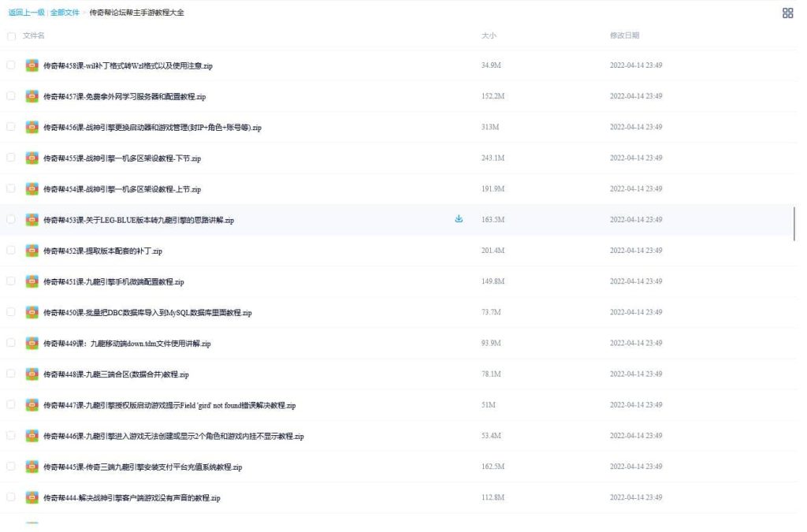Check the box for 传奇帮451课 file
Screen dimensions: 807x532
(11, 281)
